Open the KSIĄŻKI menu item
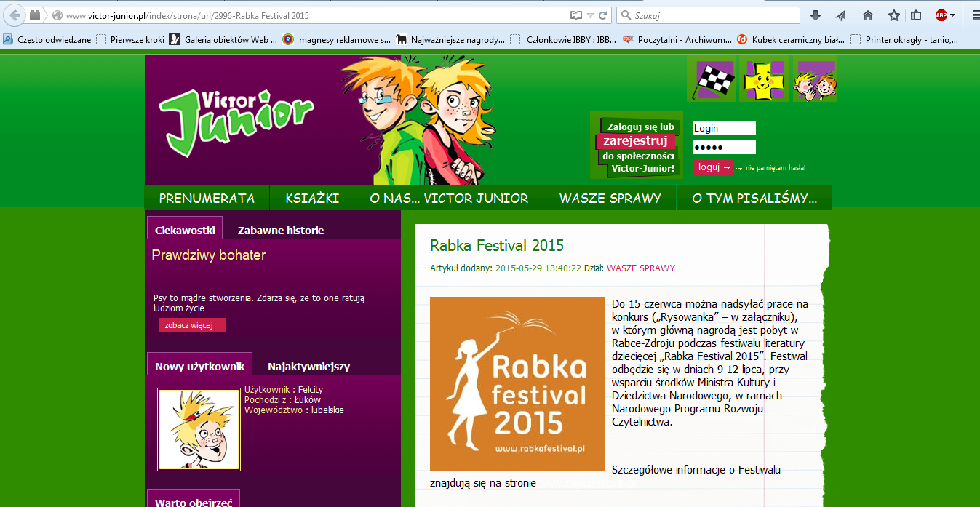Image resolution: width=980 pixels, height=507 pixels. click(312, 198)
